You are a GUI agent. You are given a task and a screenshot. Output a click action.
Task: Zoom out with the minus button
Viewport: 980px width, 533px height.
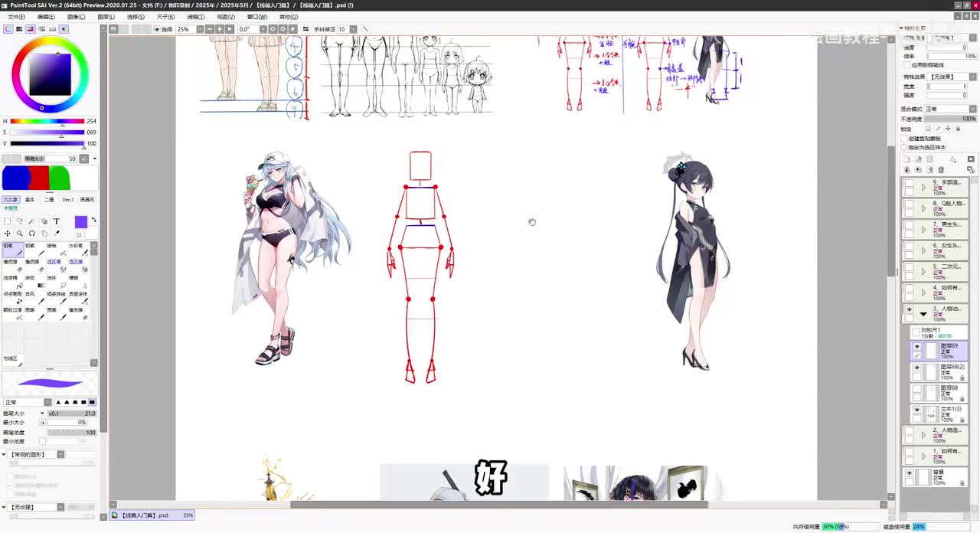click(210, 29)
